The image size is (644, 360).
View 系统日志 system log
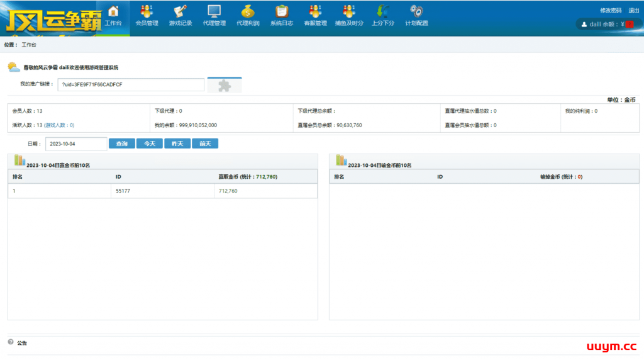[x=281, y=15]
